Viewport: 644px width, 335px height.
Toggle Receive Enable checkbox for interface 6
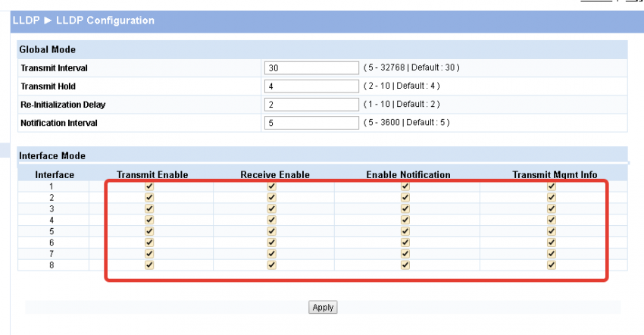272,243
